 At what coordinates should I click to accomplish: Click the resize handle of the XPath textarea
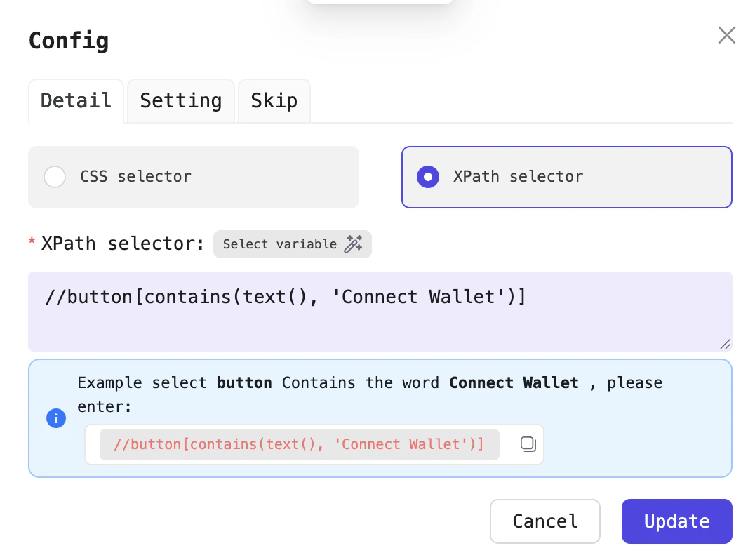click(x=724, y=345)
